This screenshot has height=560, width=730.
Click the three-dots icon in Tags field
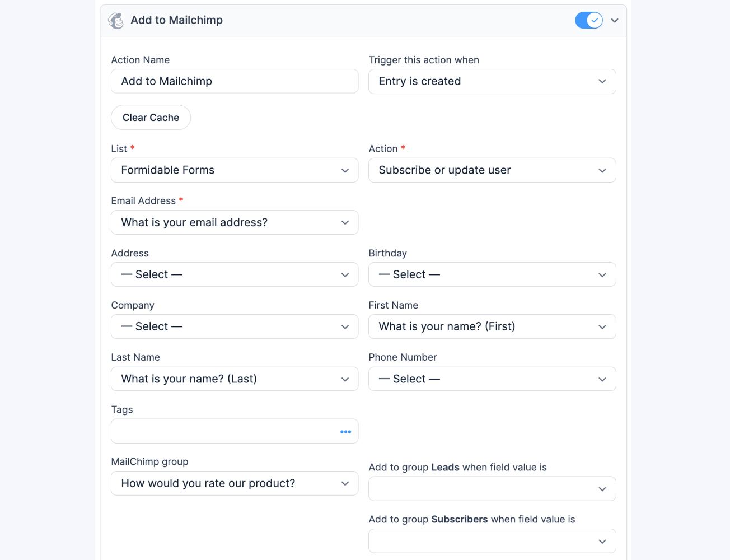pos(345,432)
